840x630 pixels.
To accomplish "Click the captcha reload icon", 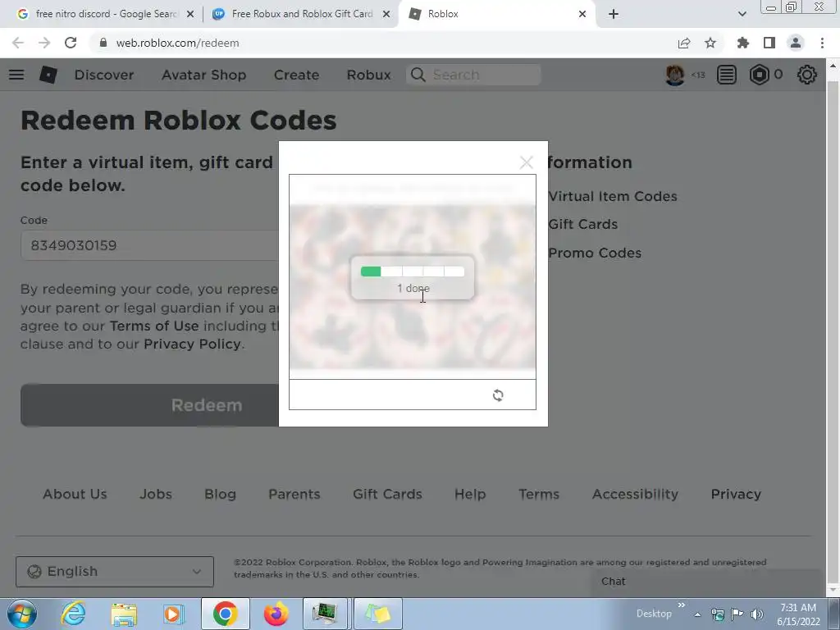I will pos(498,395).
